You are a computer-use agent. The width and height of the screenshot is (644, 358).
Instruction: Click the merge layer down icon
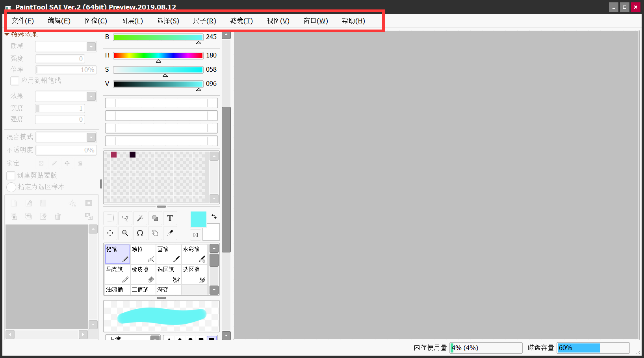[14, 217]
